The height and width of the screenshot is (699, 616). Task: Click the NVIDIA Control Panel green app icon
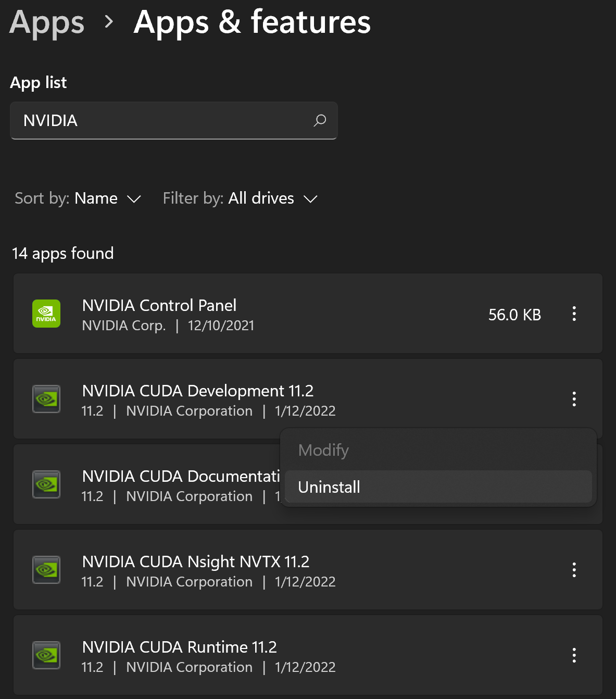pyautogui.click(x=46, y=314)
